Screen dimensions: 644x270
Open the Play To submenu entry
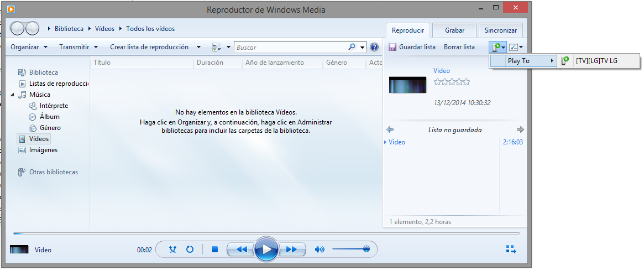(523, 61)
